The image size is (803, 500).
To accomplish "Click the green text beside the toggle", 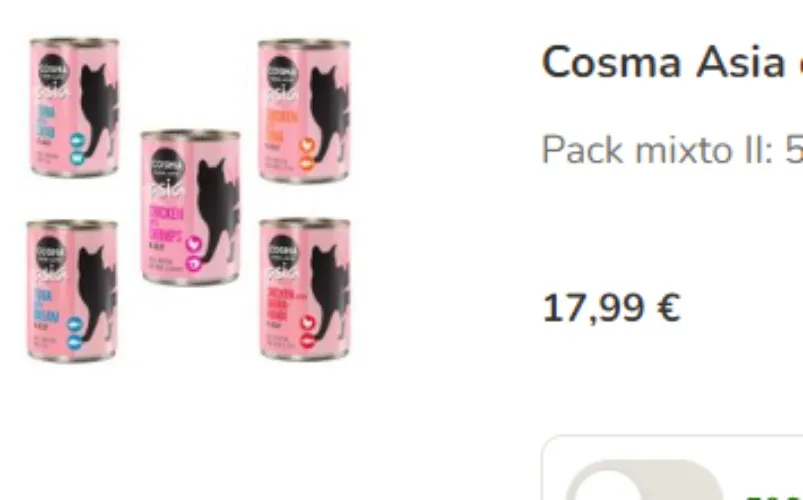I will [x=773, y=497].
